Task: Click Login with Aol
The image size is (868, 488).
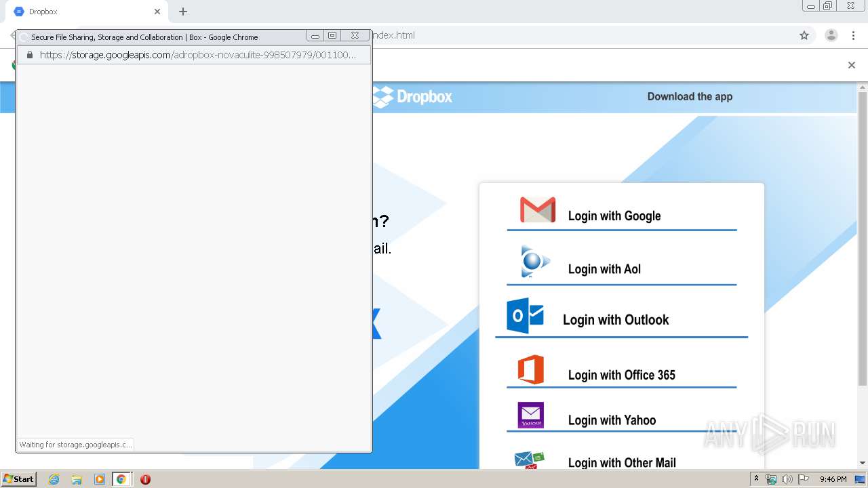Action: pos(604,269)
